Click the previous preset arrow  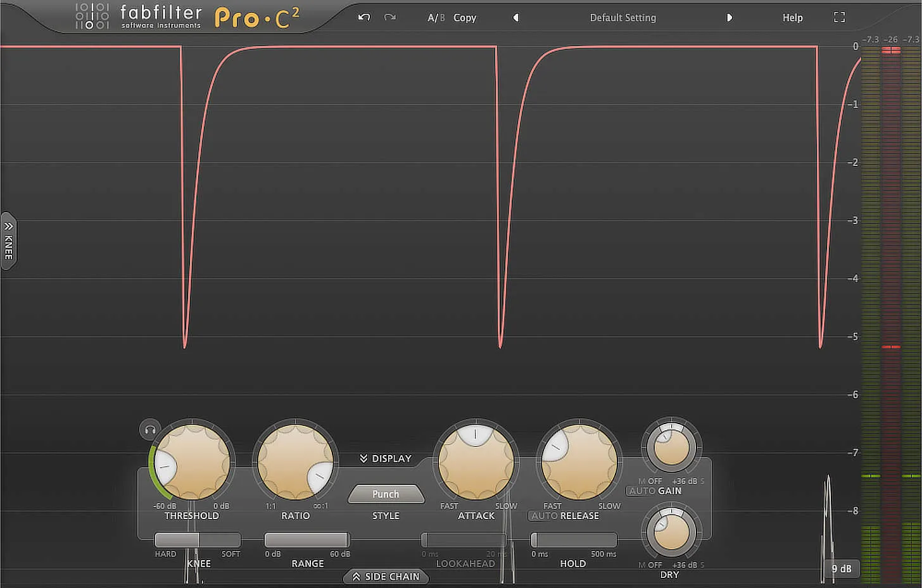515,18
